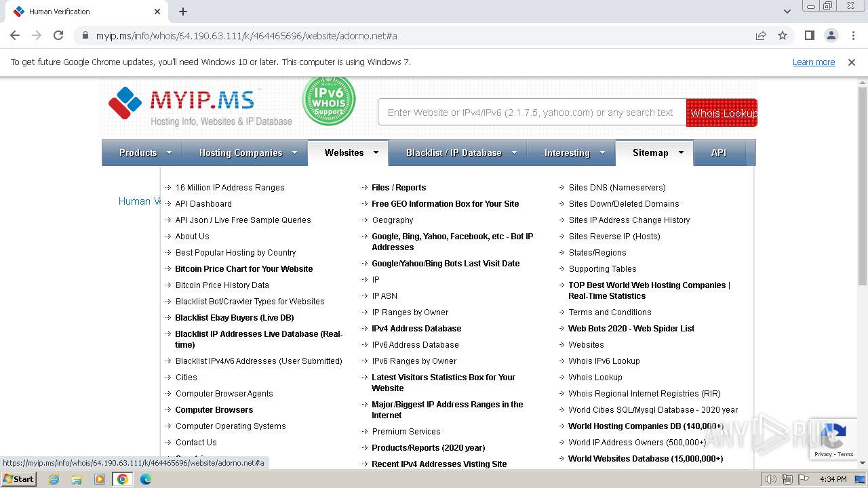Open the Chrome three-dot menu
The height and width of the screenshot is (488, 868).
[x=852, y=35]
